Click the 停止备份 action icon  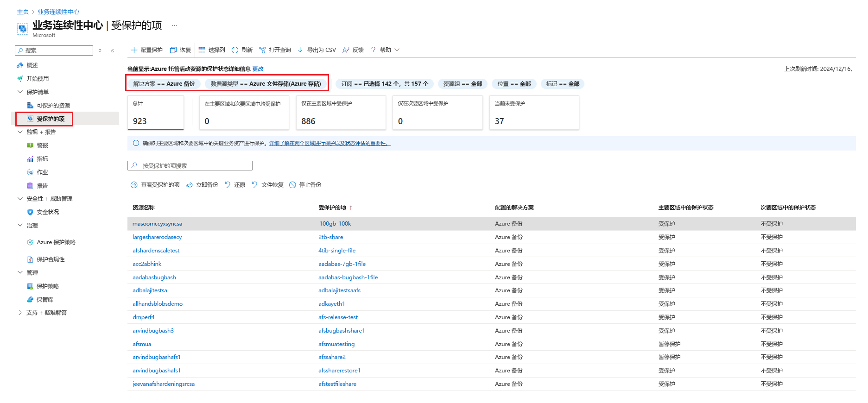point(292,185)
